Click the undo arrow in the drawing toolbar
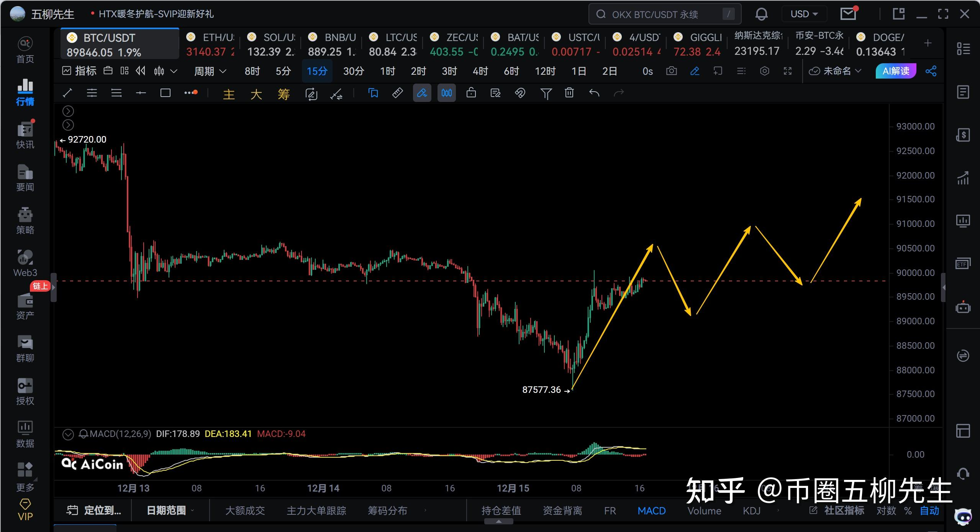The height and width of the screenshot is (532, 980). click(x=594, y=93)
